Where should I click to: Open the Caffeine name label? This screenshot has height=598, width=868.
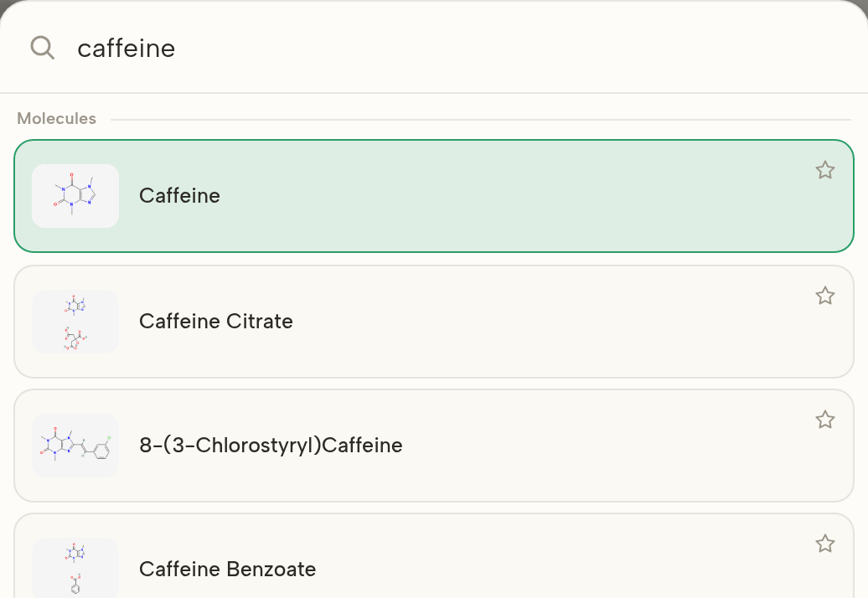(x=179, y=196)
